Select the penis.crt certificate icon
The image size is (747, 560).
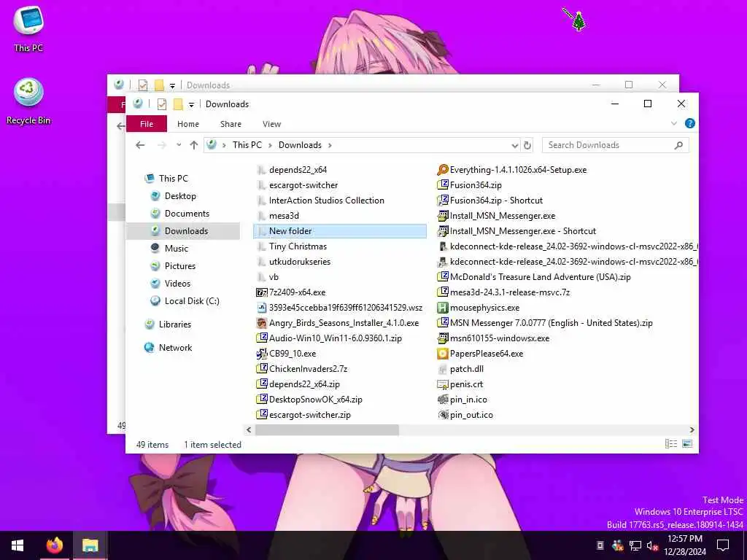pyautogui.click(x=443, y=384)
